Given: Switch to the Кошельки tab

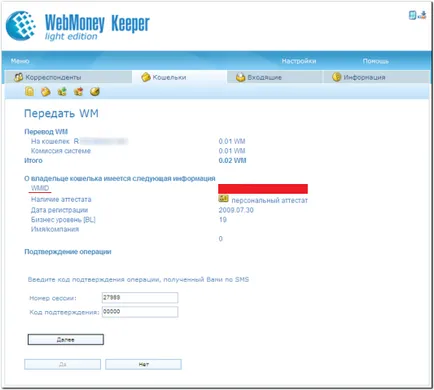Looking at the screenshot, I should pos(179,77).
